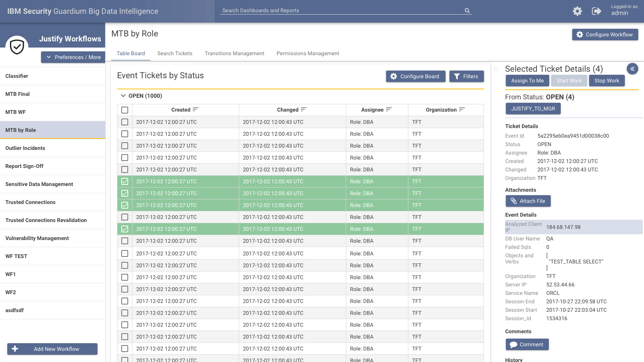This screenshot has height=362, width=644.
Task: Collapse the OPEN (1000) section
Action: [123, 96]
